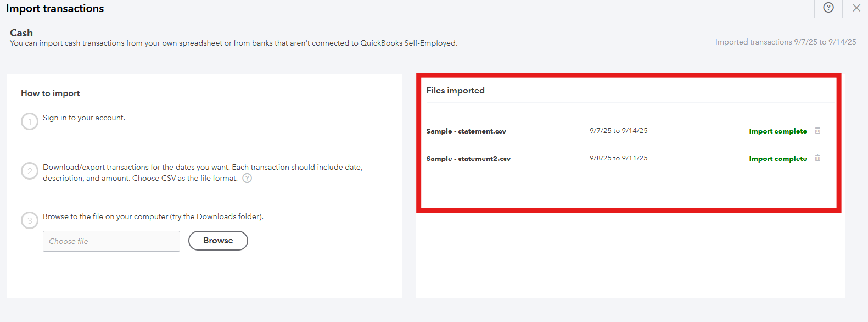Delete the imported Sample - statement2.csv file
Screen dimensions: 868x322
pos(817,158)
